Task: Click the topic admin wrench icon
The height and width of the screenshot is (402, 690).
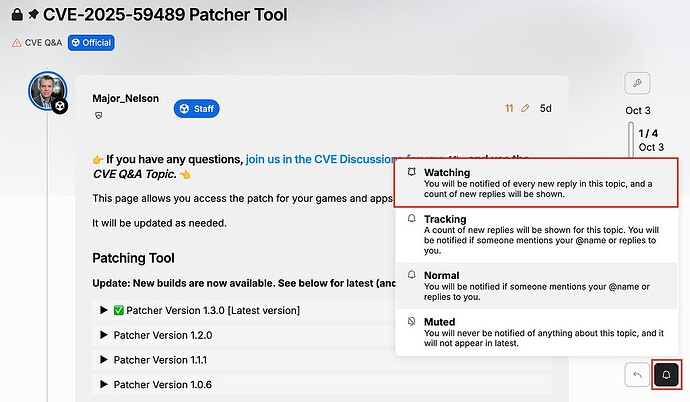Action: [x=637, y=83]
